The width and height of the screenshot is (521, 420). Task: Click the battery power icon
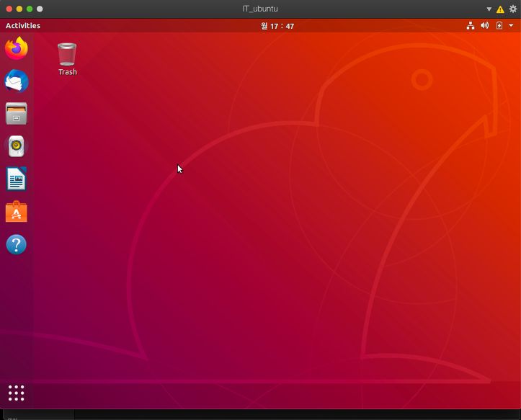pos(499,26)
